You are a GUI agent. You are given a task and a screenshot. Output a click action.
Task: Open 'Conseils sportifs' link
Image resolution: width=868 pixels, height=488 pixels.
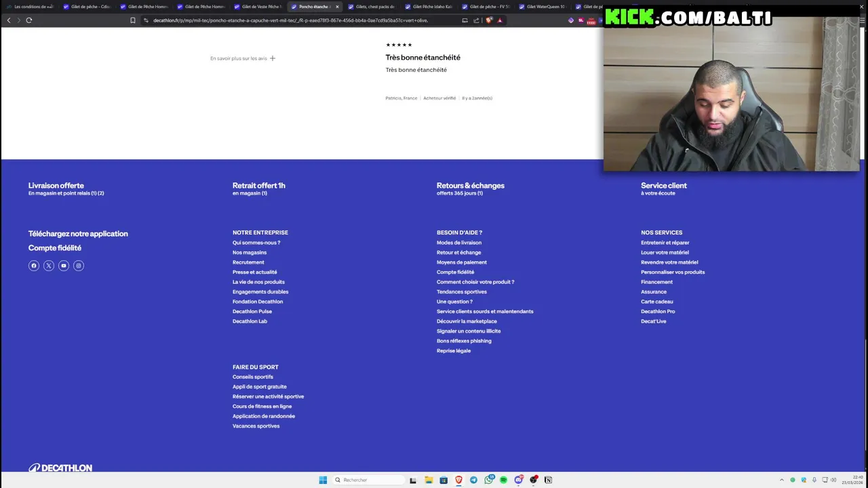(x=253, y=377)
